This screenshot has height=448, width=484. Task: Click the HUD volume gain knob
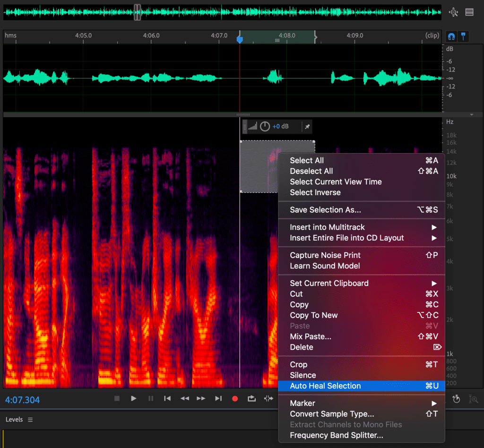point(265,127)
